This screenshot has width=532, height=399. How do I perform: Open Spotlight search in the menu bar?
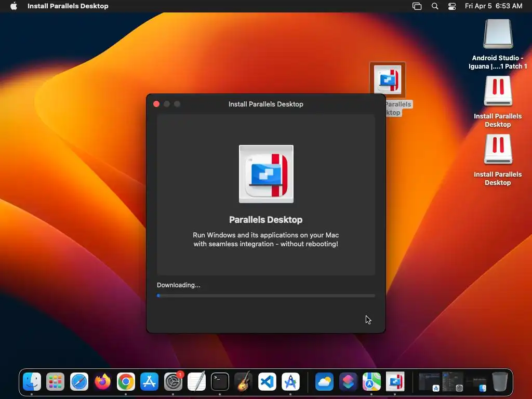435,6
